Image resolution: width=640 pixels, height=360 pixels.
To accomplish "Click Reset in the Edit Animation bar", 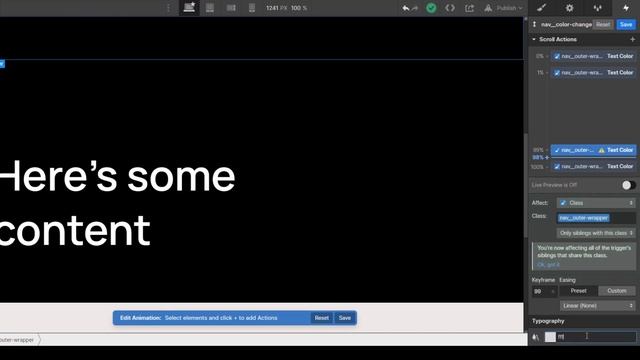I will click(x=322, y=318).
